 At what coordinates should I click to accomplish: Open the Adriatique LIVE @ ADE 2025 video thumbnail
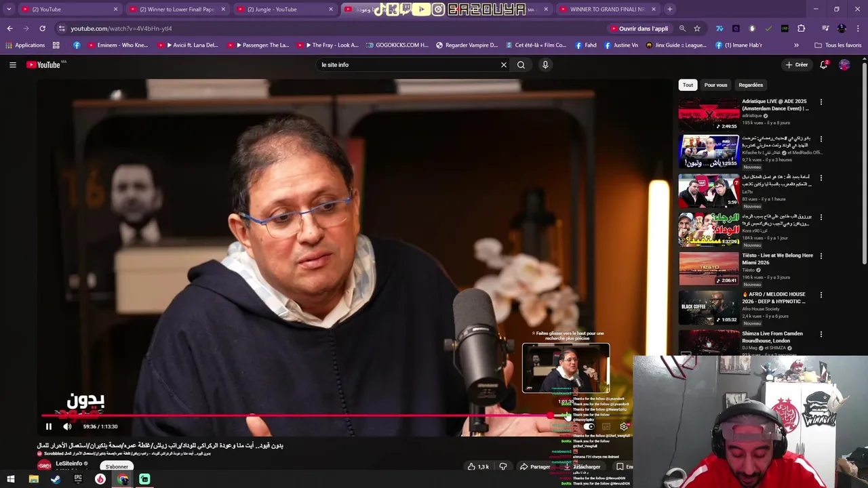(x=709, y=115)
